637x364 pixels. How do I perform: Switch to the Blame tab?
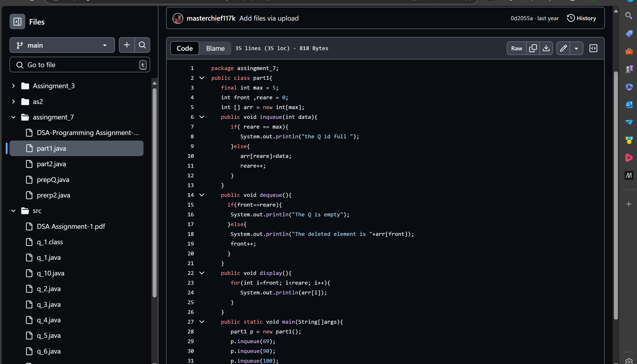(x=215, y=48)
